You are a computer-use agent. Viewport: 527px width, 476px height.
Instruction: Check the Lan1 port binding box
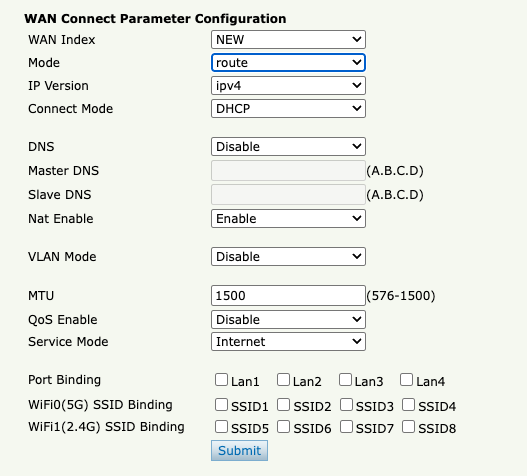point(221,380)
